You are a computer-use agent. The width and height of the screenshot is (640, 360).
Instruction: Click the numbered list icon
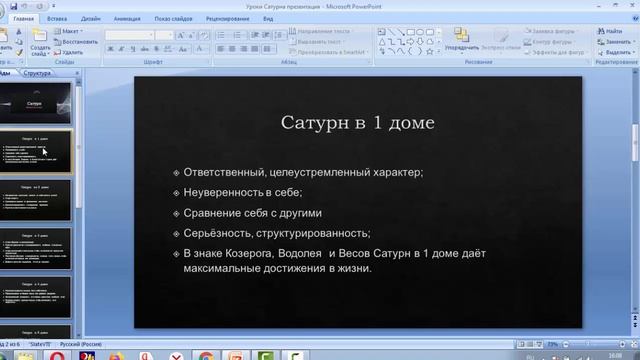tap(238, 36)
